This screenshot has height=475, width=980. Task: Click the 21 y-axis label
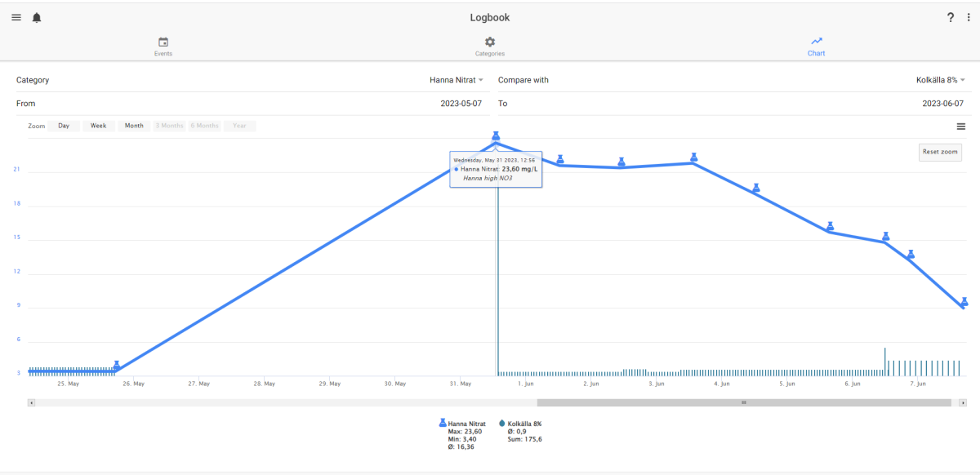[x=16, y=170]
